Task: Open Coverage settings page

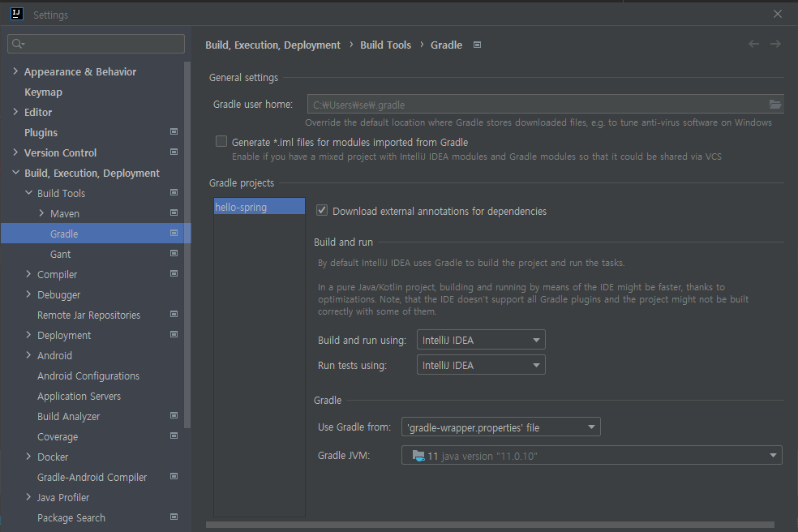Action: pyautogui.click(x=58, y=437)
